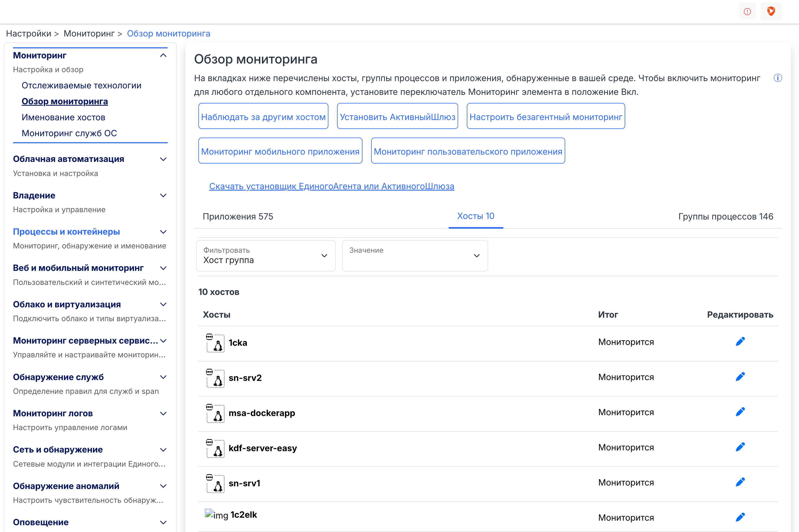Click the red alert icon in top bar

click(x=747, y=12)
